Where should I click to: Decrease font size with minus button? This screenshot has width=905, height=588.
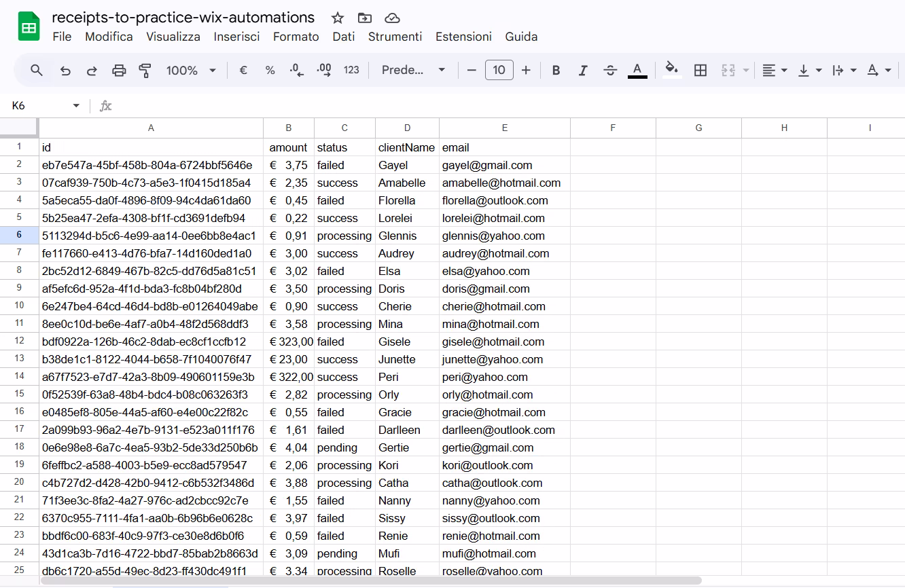(472, 70)
